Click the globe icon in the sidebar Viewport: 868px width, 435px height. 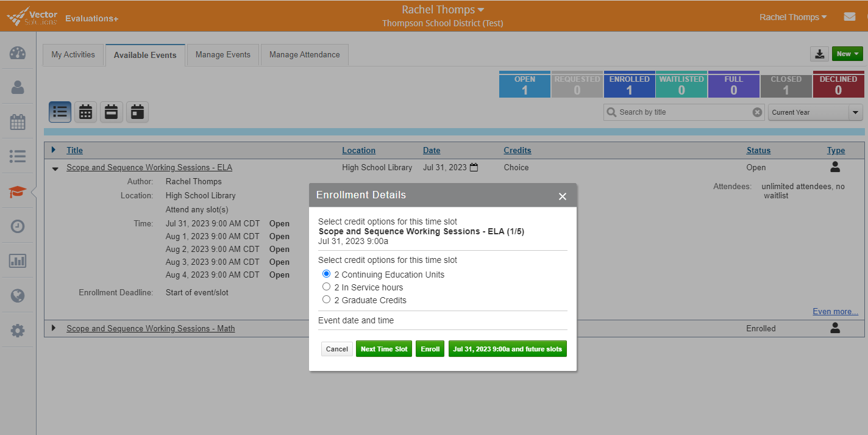tap(18, 295)
